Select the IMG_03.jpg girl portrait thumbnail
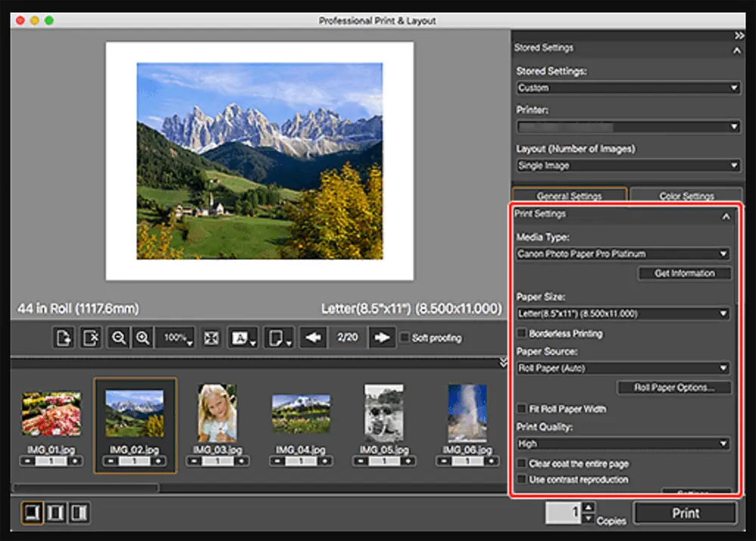756x541 pixels. coord(218,413)
